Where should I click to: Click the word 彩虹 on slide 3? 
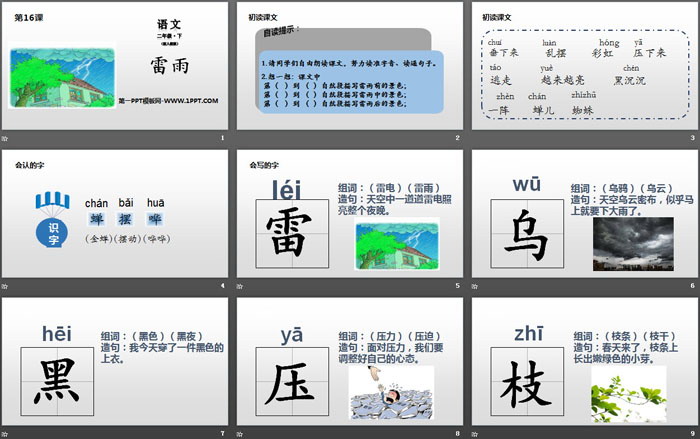pyautogui.click(x=603, y=53)
